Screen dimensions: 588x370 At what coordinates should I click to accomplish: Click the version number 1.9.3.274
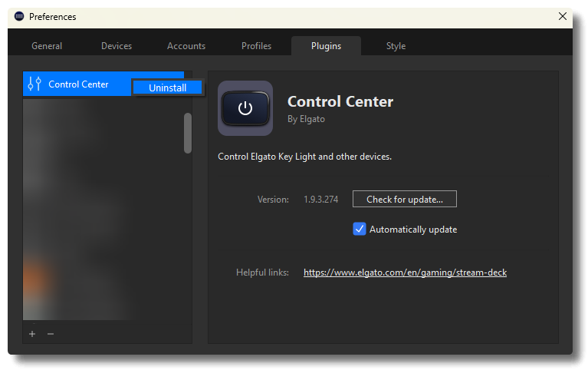[321, 200]
